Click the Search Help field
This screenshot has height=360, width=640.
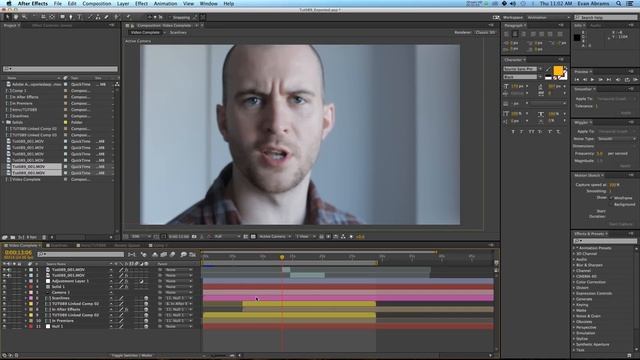click(606, 18)
